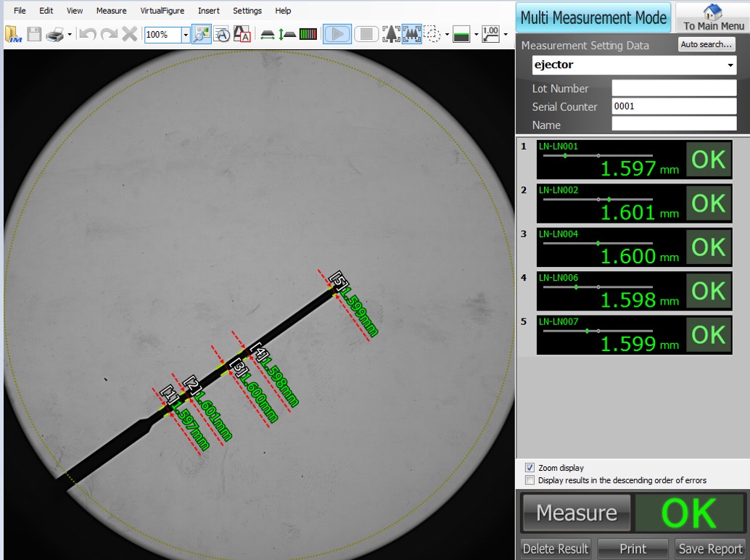Open the printer options dropdown arrow
Screen dimensions: 750x560
(70, 34)
